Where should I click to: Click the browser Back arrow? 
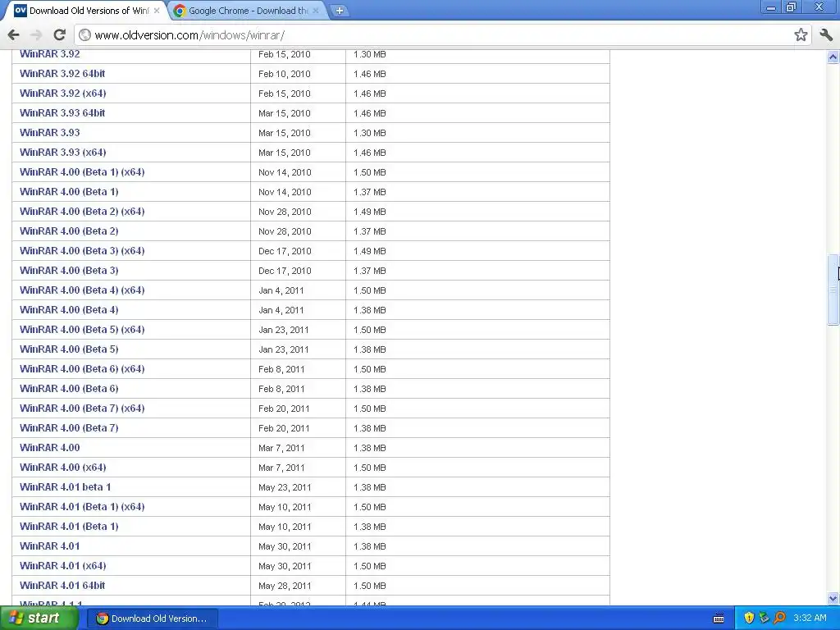14,34
